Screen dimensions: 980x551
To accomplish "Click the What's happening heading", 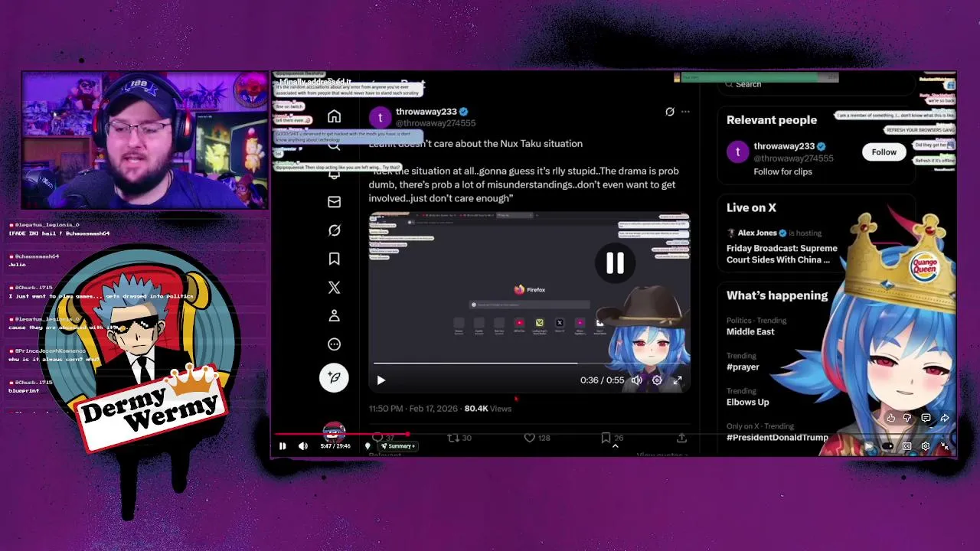I will point(777,295).
